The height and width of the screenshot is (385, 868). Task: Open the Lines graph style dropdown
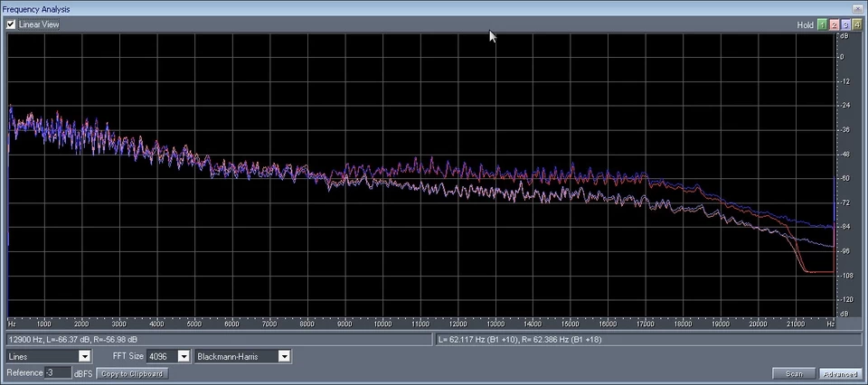coord(84,357)
